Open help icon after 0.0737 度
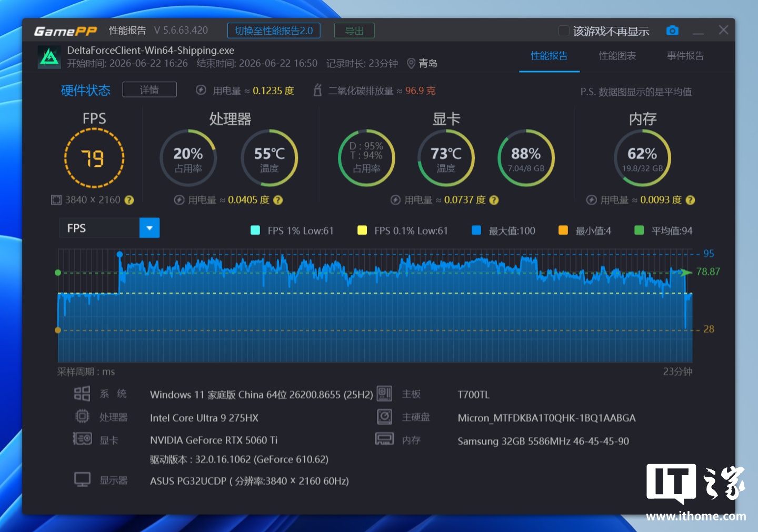758x532 pixels. pos(494,200)
